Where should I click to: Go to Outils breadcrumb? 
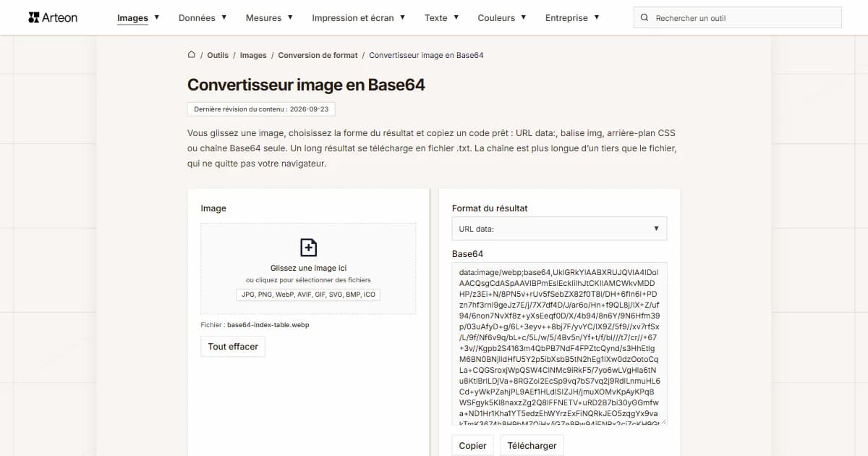coord(218,55)
